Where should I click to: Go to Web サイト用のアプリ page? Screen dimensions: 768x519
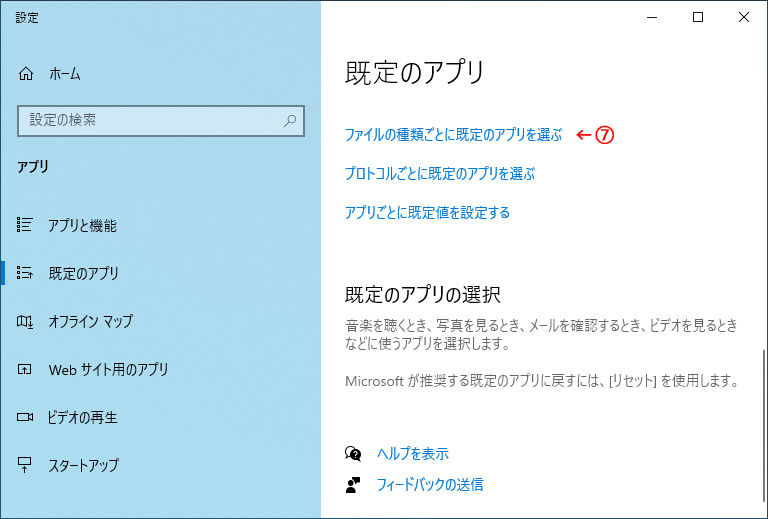tap(108, 369)
